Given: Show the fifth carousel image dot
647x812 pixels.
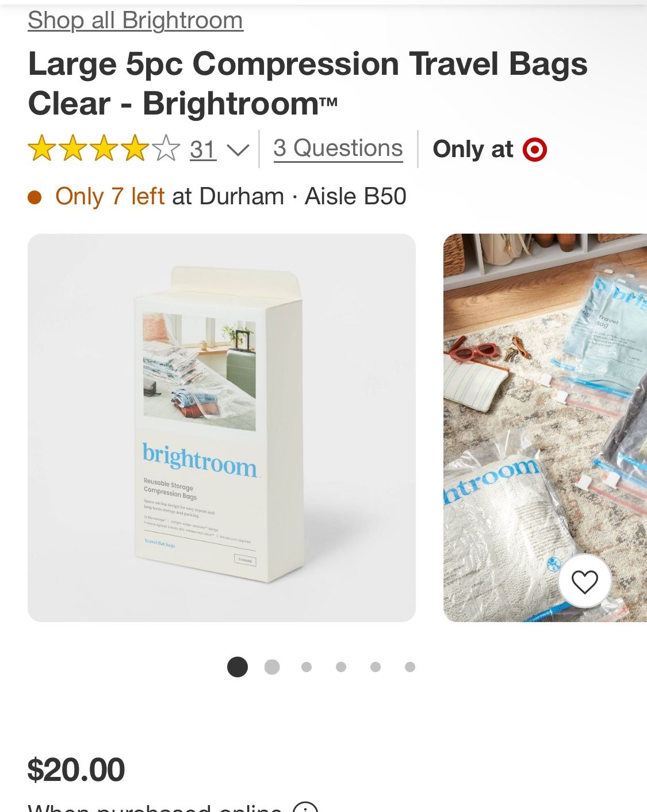Looking at the screenshot, I should coord(376,667).
